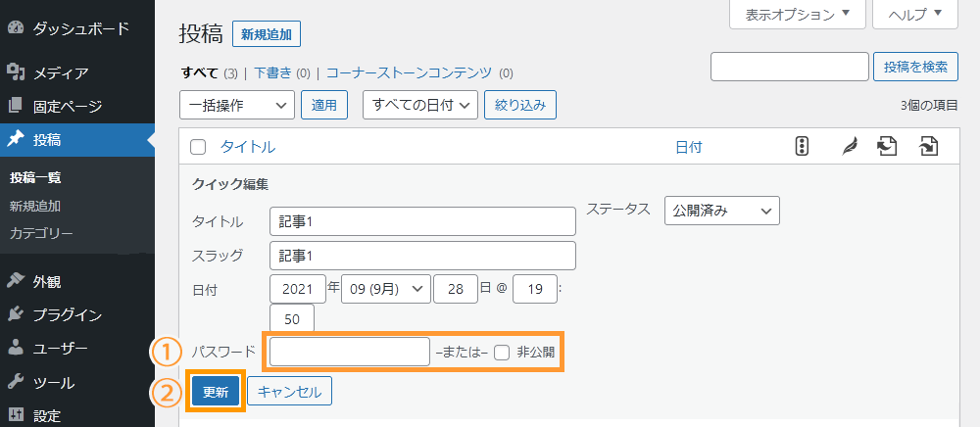
Task: Click the year field showing 2021
Action: [x=298, y=289]
